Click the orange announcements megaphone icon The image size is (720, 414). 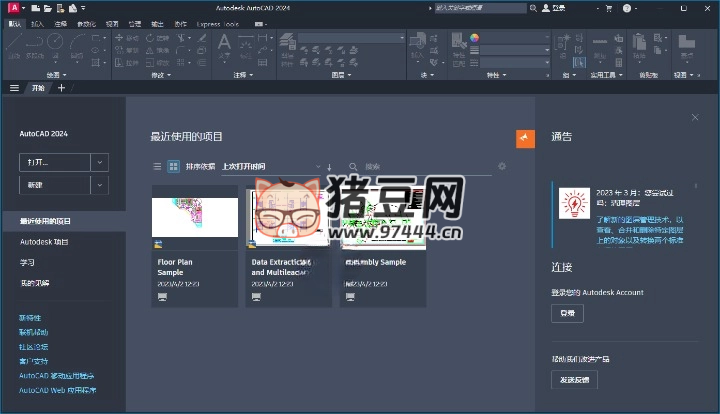coord(525,138)
